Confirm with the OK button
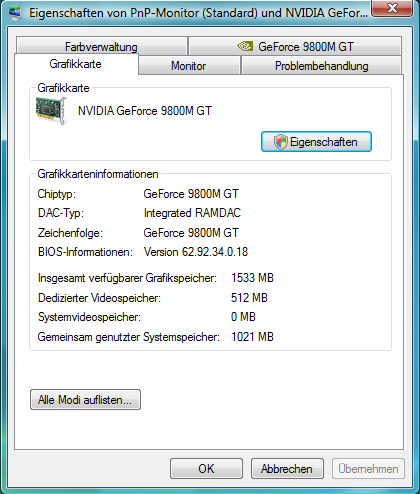This screenshot has width=420, height=494. pos(206,469)
